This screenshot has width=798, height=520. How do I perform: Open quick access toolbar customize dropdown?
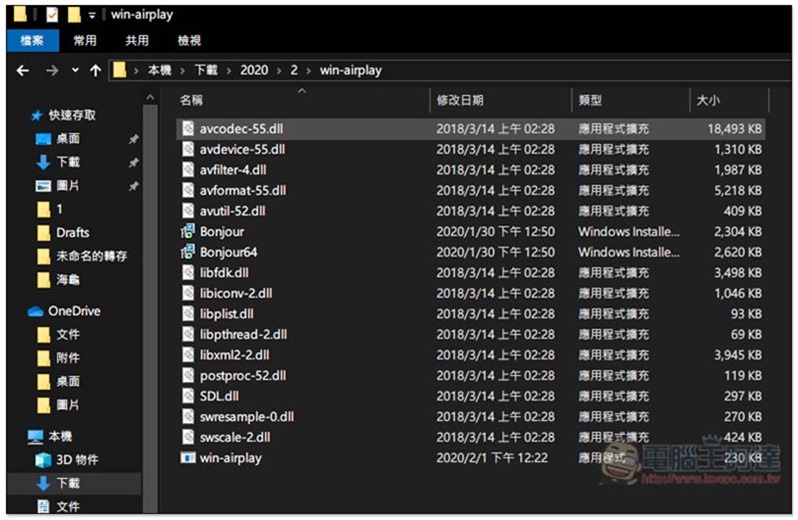coord(92,15)
